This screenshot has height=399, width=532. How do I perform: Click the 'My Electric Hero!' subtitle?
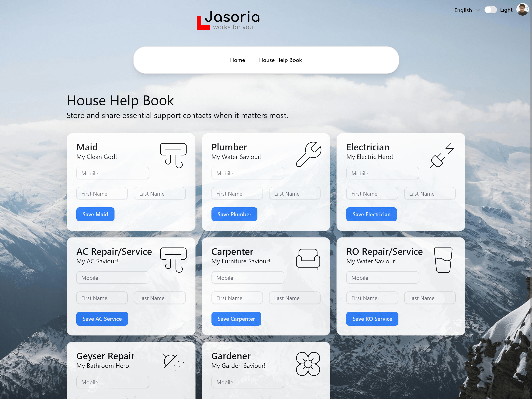click(370, 157)
